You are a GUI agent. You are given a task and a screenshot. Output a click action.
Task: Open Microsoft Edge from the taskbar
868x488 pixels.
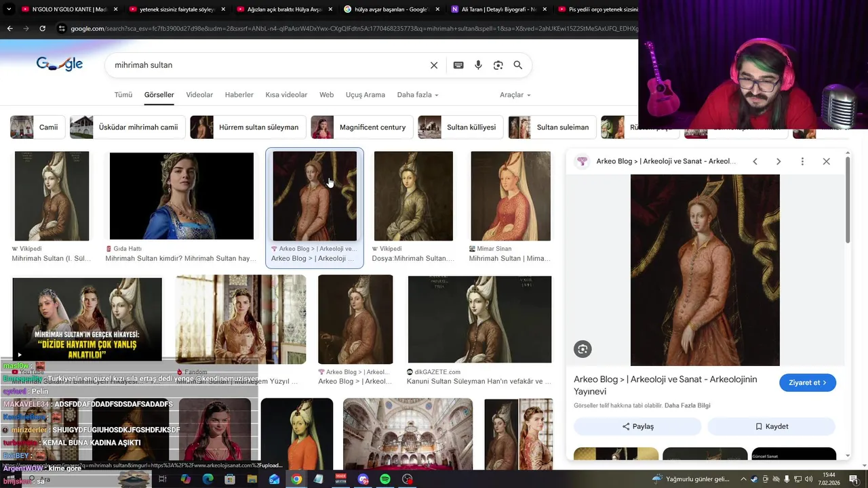(208, 479)
